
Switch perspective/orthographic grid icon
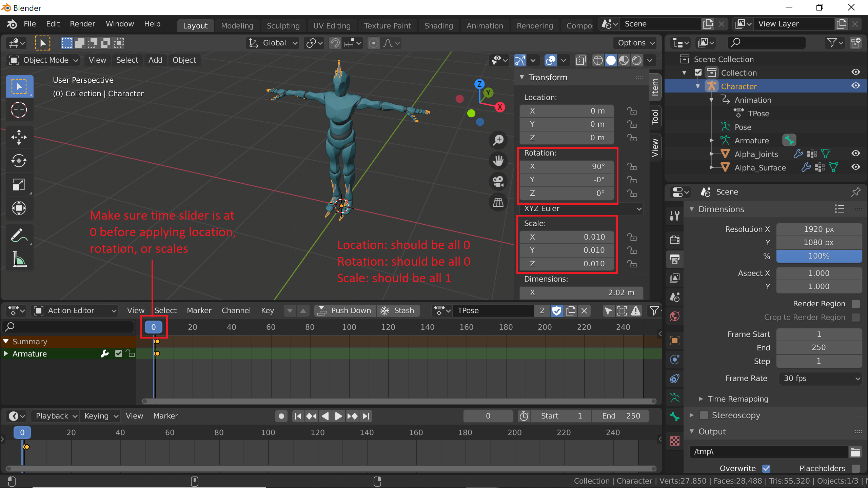click(x=498, y=202)
